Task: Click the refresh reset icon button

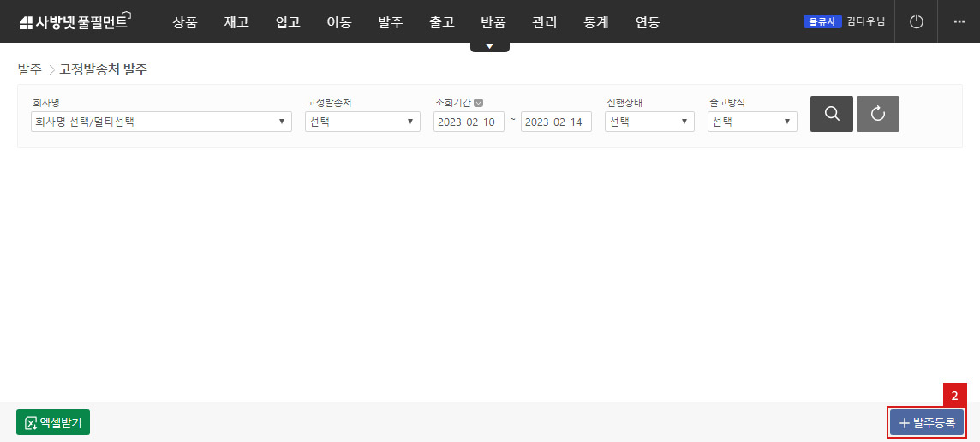Action: (877, 114)
